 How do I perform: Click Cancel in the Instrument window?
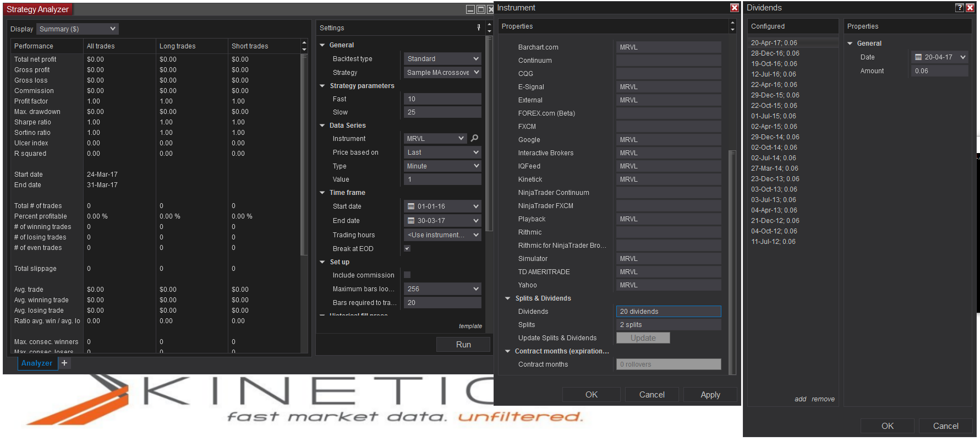(652, 395)
